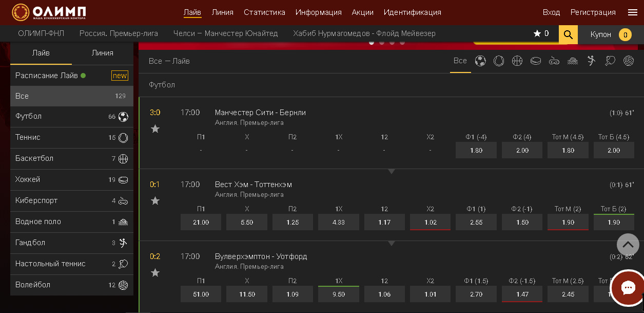This screenshot has width=644, height=313.
Task: Pick 1Х odds 9.50 for Вулверхэмптон - Уотфорд
Action: click(x=339, y=294)
